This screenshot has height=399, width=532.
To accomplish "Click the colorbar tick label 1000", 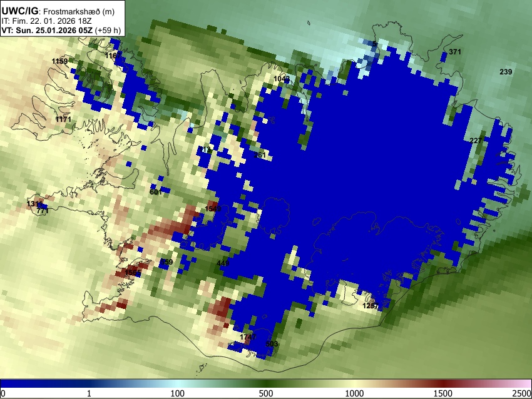I will (x=354, y=393).
